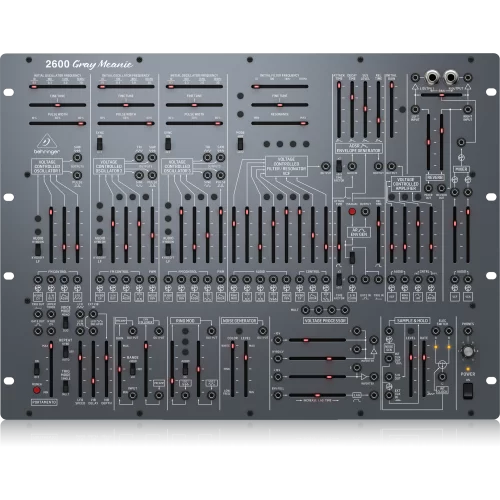Click the Initial Filter Frequency slider
The image size is (500, 500).
[280, 87]
